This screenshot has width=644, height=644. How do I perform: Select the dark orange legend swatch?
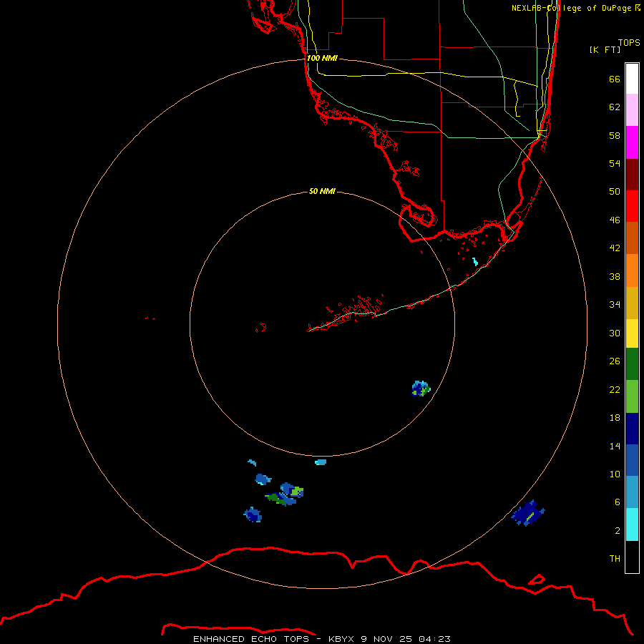tap(632, 238)
